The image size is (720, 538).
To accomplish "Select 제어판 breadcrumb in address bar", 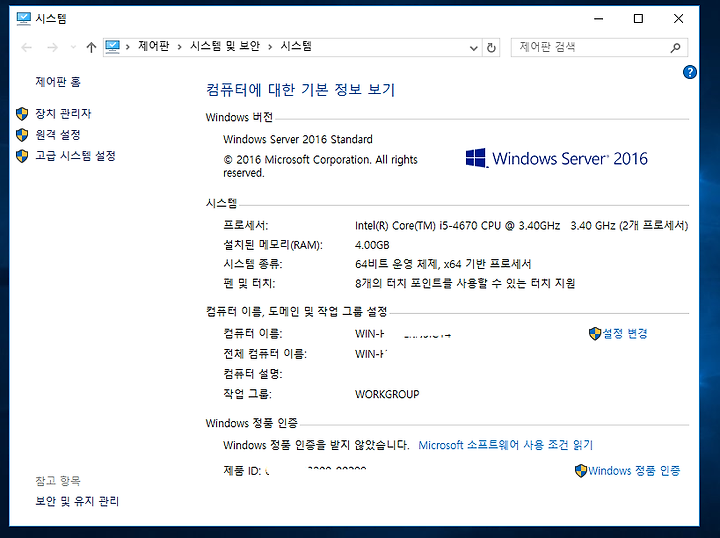I will (x=153, y=46).
